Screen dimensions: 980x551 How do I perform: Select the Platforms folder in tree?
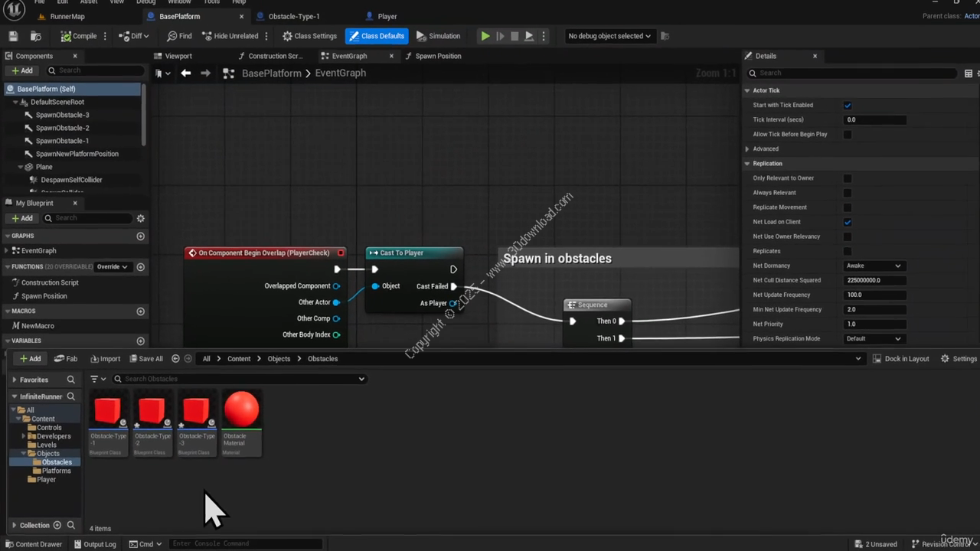click(x=56, y=471)
